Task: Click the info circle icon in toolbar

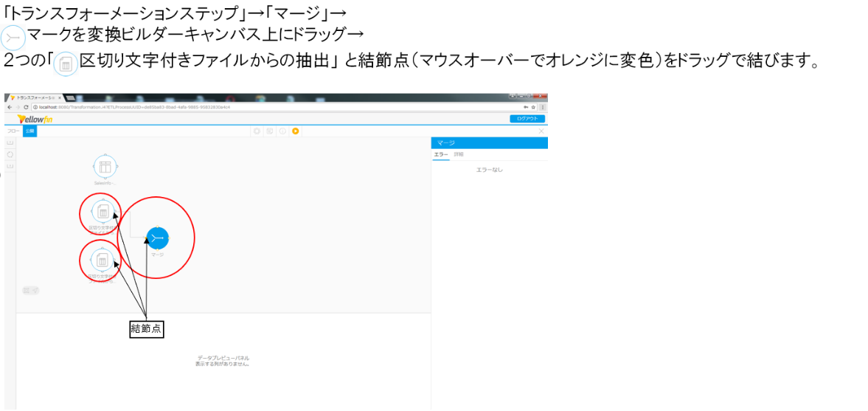Action: click(282, 131)
